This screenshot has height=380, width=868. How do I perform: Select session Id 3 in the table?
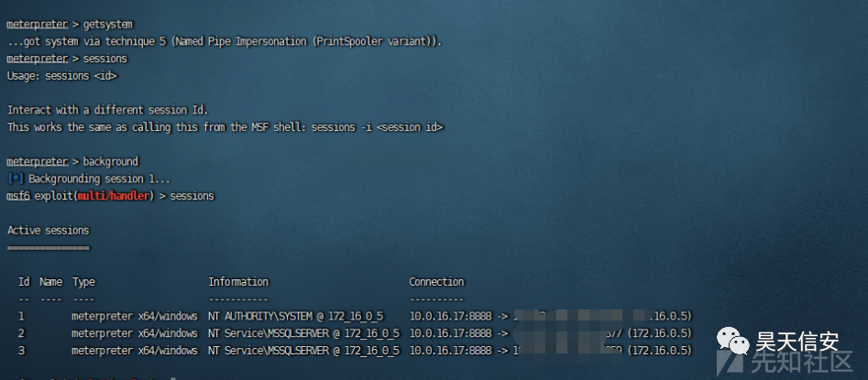[x=21, y=350]
